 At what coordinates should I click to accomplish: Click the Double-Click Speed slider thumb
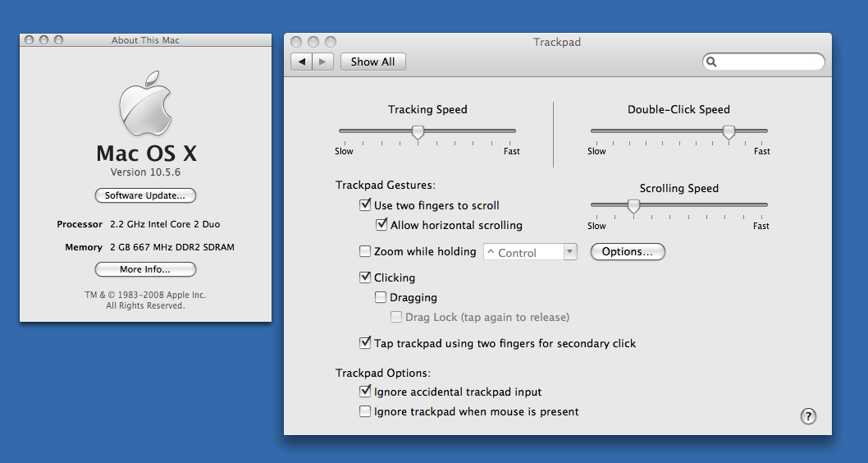(729, 132)
